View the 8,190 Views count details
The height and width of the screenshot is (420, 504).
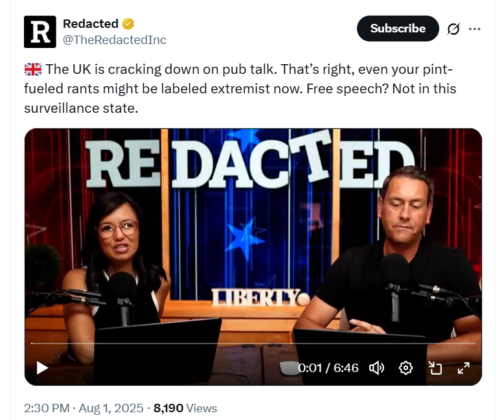(x=185, y=408)
